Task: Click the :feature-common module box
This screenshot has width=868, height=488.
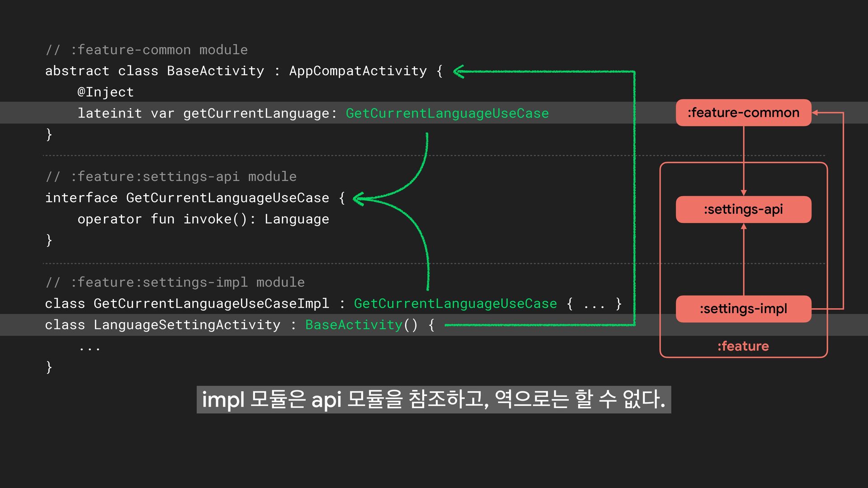Action: [743, 113]
